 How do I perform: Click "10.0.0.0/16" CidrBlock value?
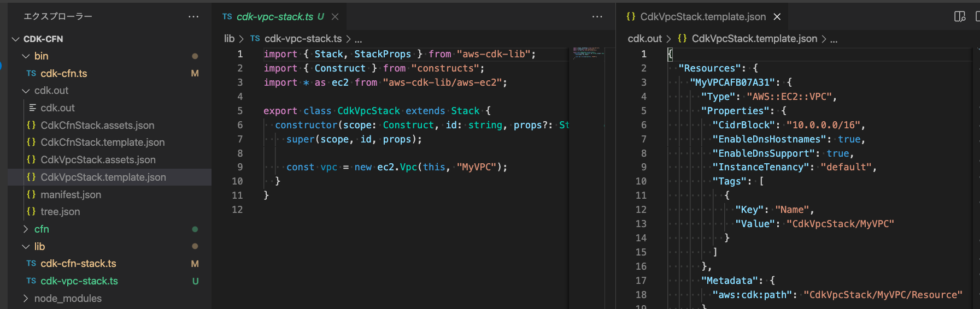[823, 125]
